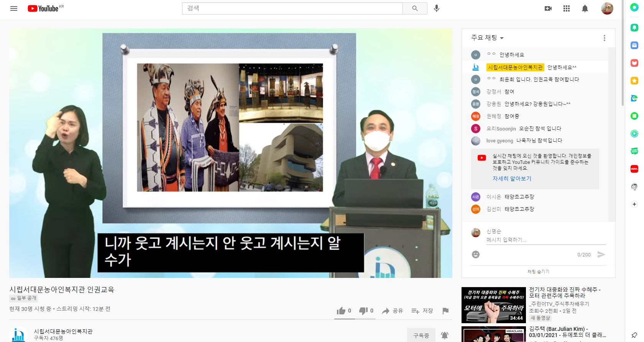This screenshot has height=342, width=644.
Task: Open the account avatar menu
Action: [607, 8]
